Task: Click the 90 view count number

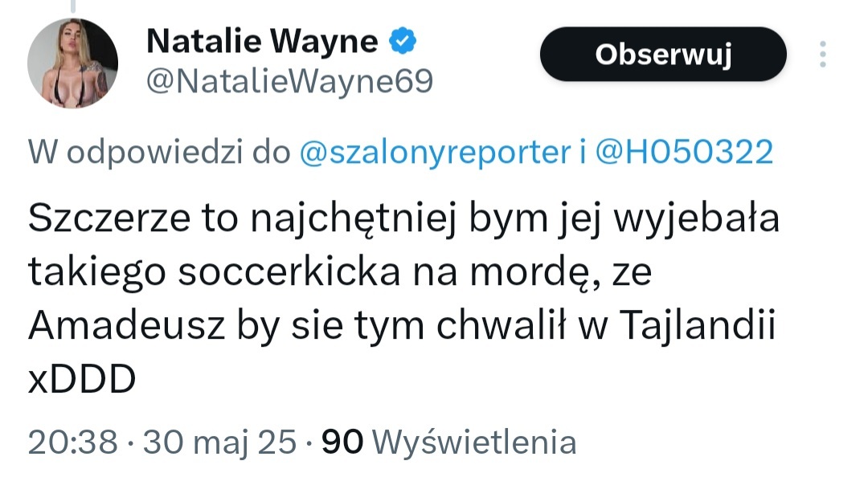Action: [x=342, y=441]
